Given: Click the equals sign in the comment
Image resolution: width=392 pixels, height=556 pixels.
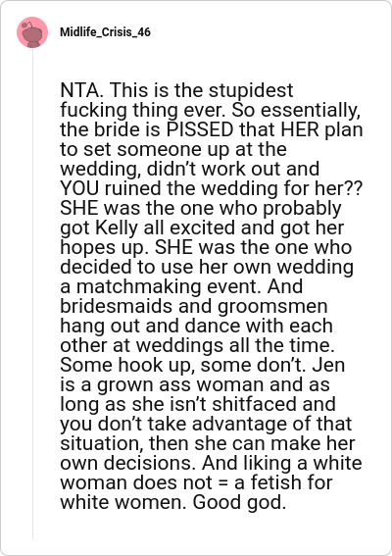Looking at the screenshot, I should 223,483.
